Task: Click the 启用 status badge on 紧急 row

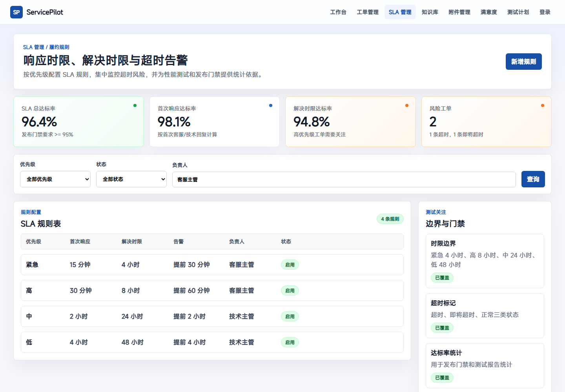Action: 290,265
